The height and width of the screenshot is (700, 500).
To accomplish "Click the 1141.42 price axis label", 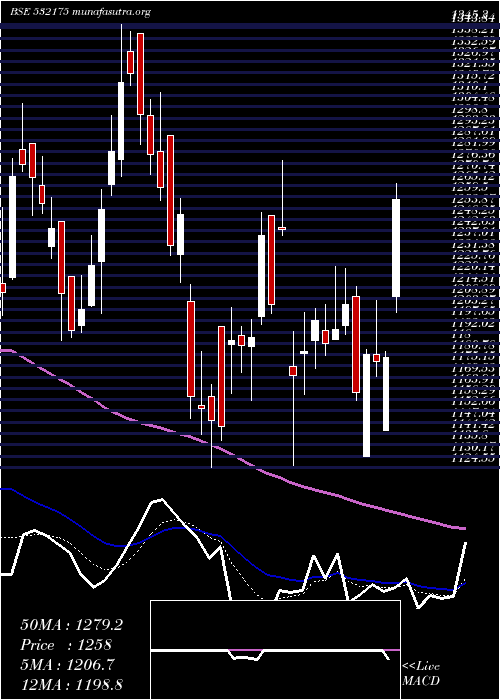I will [x=475, y=425].
